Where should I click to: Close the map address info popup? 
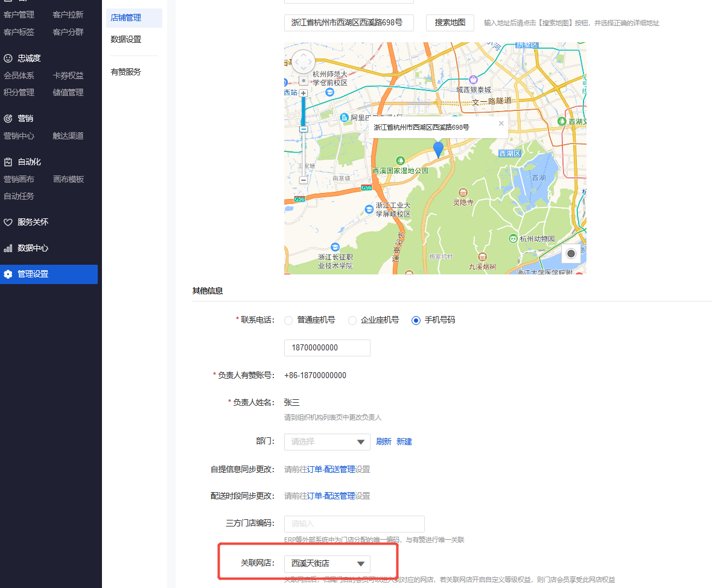pos(501,124)
